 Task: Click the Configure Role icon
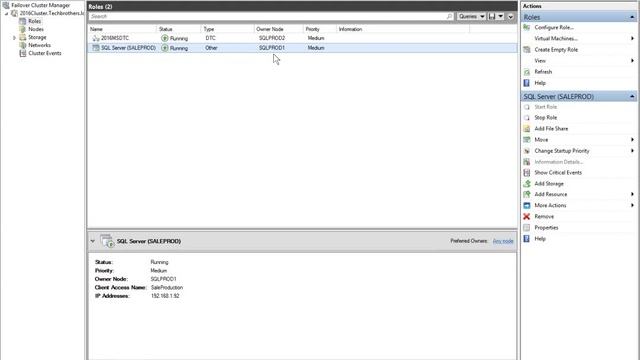click(x=527, y=27)
